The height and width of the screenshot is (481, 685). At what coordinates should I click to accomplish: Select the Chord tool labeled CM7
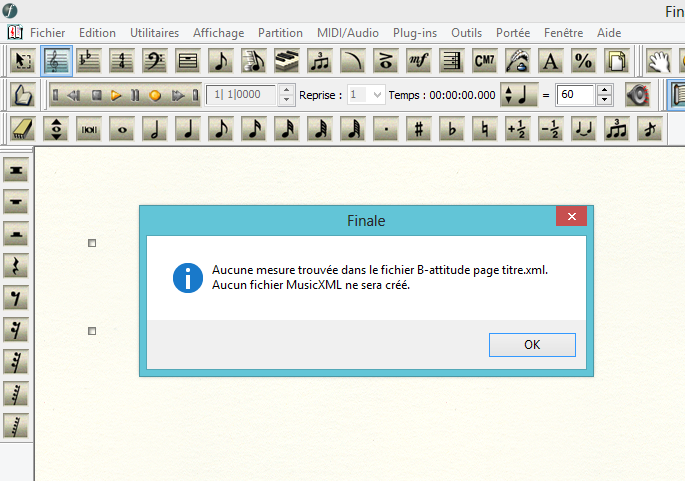pyautogui.click(x=484, y=61)
